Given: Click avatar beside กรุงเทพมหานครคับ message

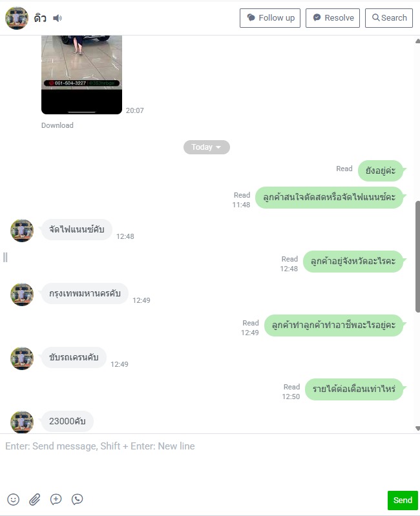Looking at the screenshot, I should click(22, 294).
